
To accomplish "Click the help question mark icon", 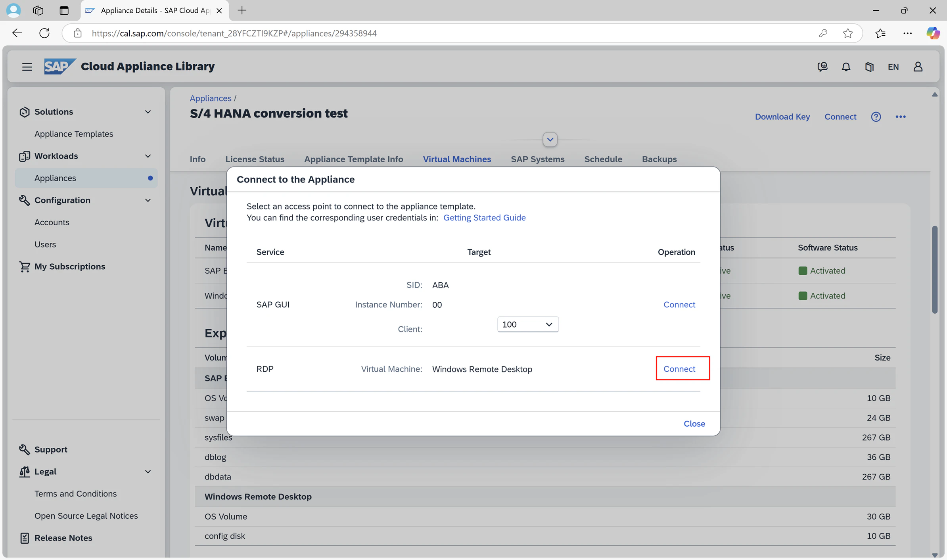I will (876, 117).
